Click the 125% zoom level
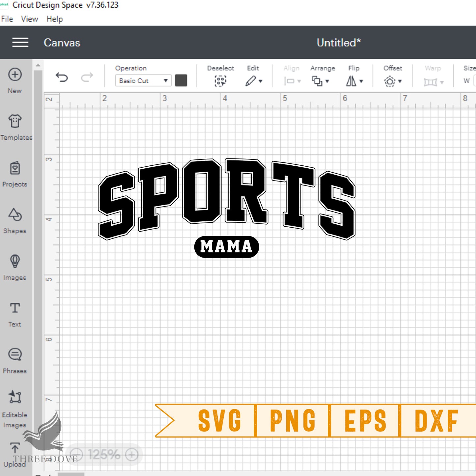The image size is (476, 476). (x=104, y=455)
